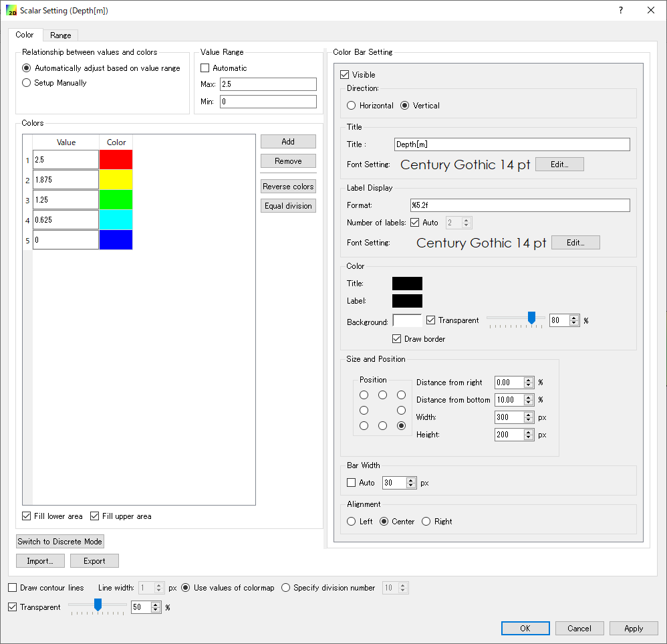The height and width of the screenshot is (644, 667).
Task: Select Left alignment
Action: pos(352,522)
